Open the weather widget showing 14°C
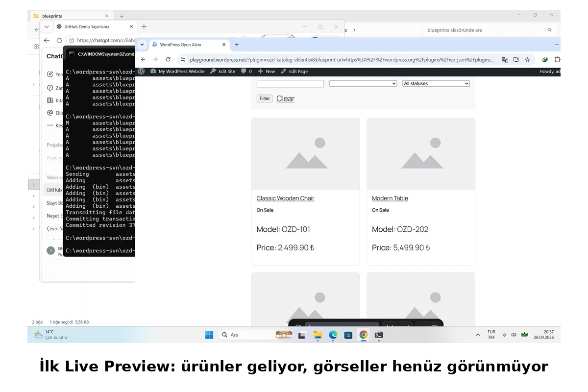 50,335
